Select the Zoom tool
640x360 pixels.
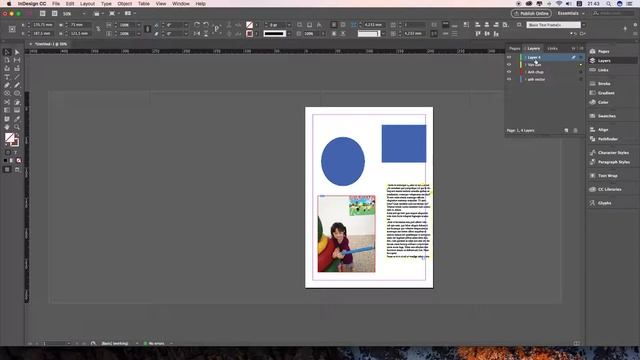pos(17,127)
